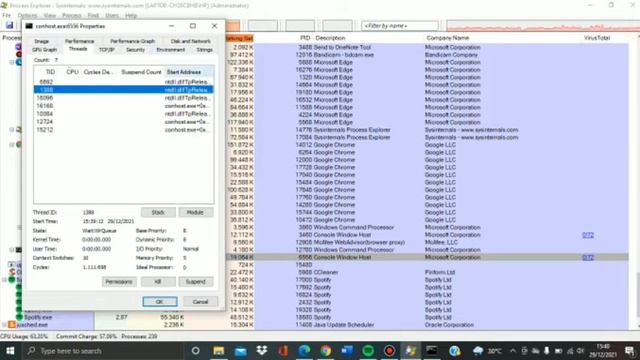The width and height of the screenshot is (640, 360).
Task: Open the Process menu
Action: pyautogui.click(x=72, y=16)
